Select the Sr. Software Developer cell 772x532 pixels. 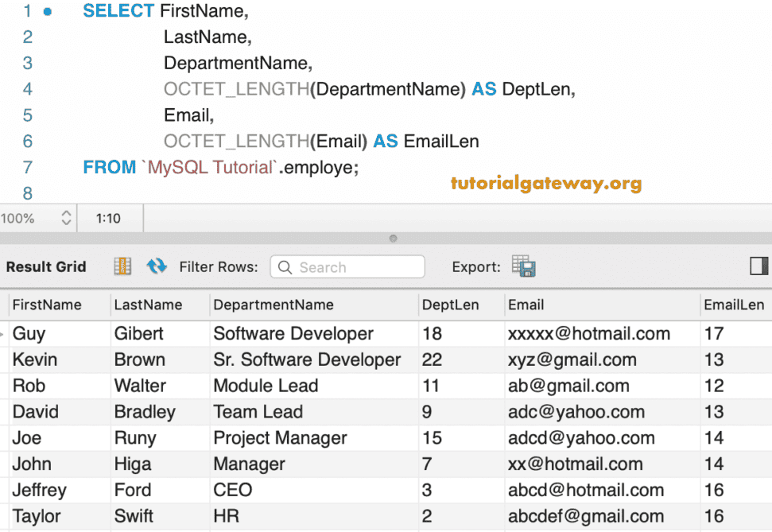click(x=307, y=359)
